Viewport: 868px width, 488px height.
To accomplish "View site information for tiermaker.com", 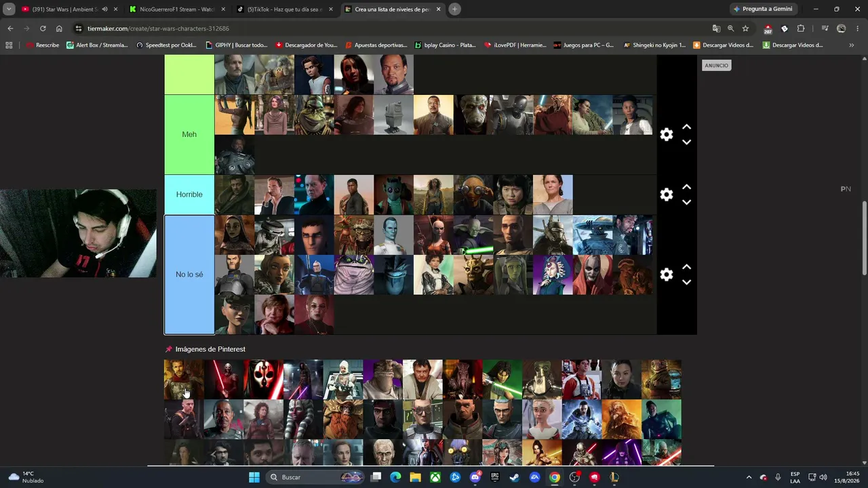I will [x=79, y=28].
